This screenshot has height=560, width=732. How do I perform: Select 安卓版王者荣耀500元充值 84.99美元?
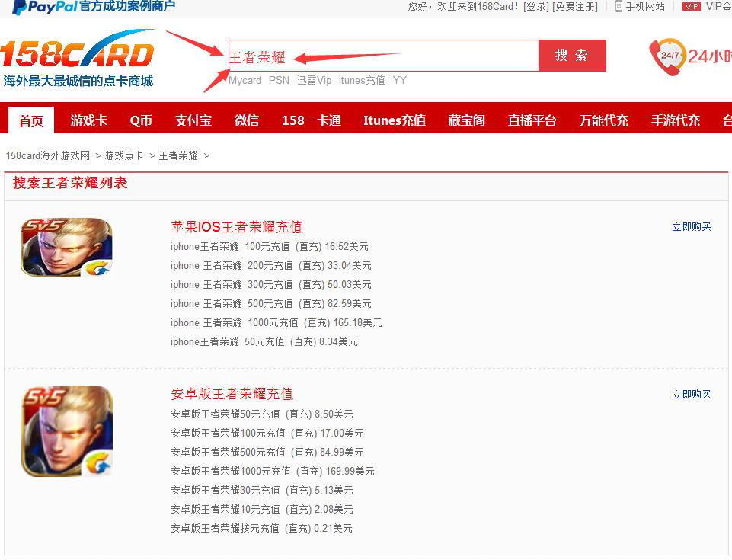pyautogui.click(x=267, y=452)
